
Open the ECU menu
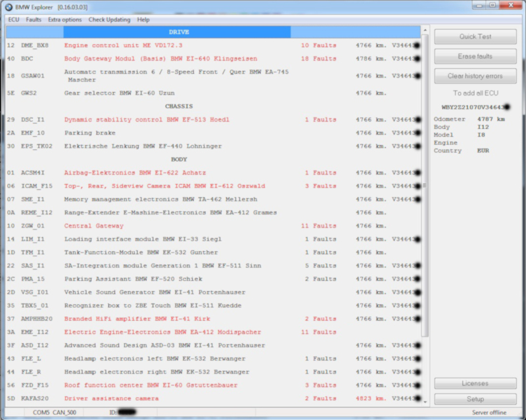click(13, 20)
